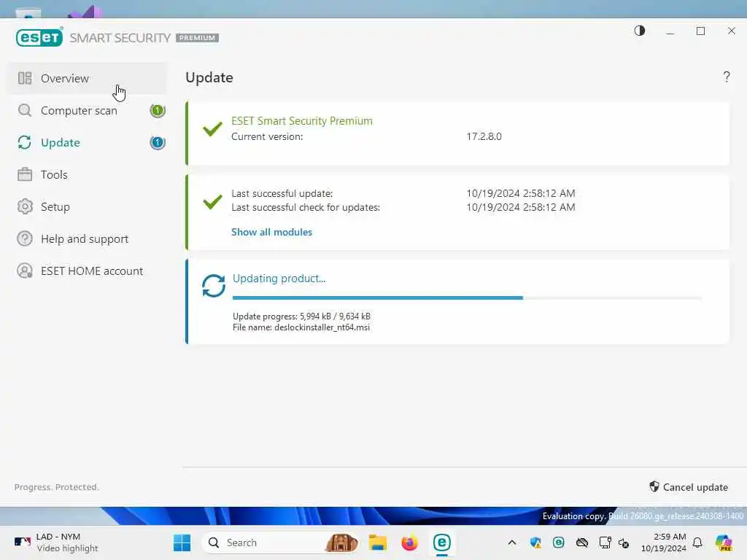747x560 pixels.
Task: Click the Update circular arrows sidebar icon
Action: [x=25, y=142]
